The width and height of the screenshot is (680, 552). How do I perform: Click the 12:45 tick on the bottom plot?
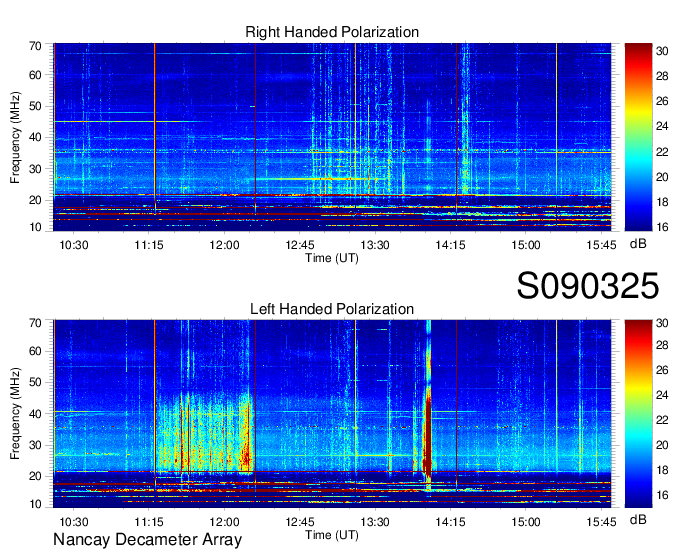[x=300, y=522]
